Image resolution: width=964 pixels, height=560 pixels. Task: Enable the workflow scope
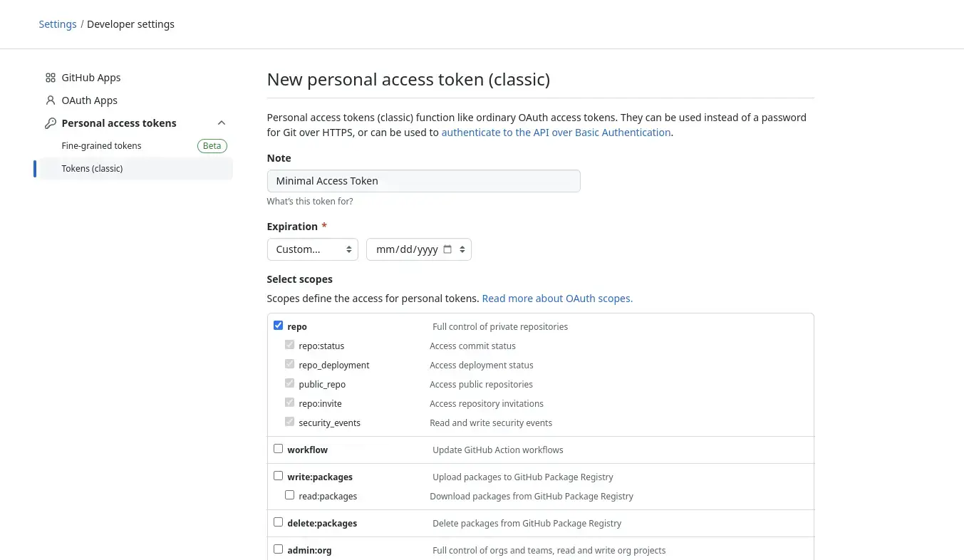pos(278,448)
